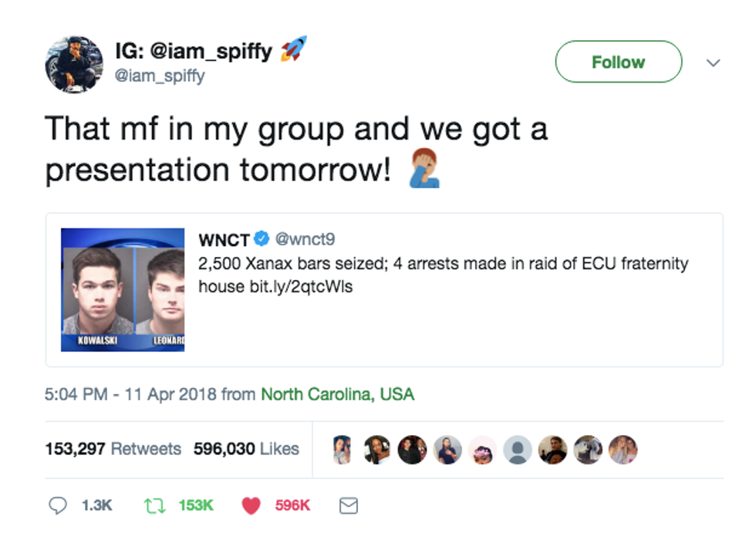Click the red heart like icon
Screen dimensions: 756x550
click(x=251, y=505)
